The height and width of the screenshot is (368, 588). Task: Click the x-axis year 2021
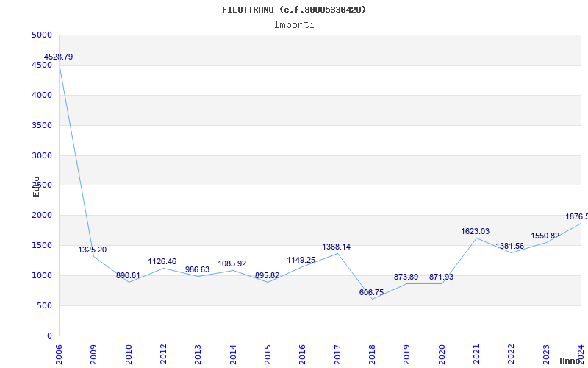point(476,355)
